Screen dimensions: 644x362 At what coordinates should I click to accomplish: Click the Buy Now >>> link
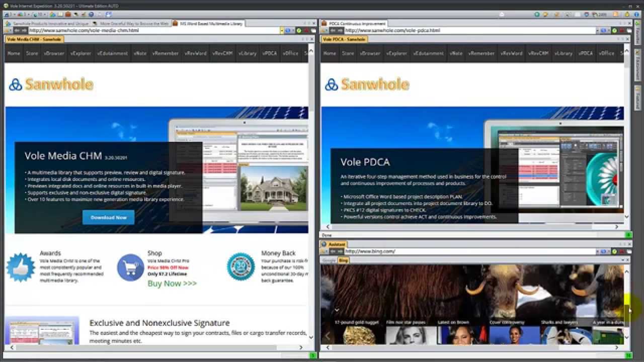point(172,284)
